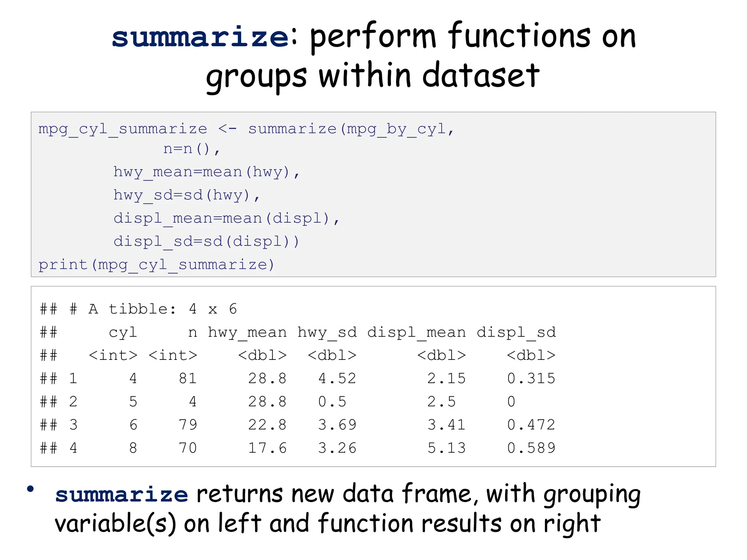
Task: Click the 'hwy_sd' column header
Action: (x=327, y=332)
